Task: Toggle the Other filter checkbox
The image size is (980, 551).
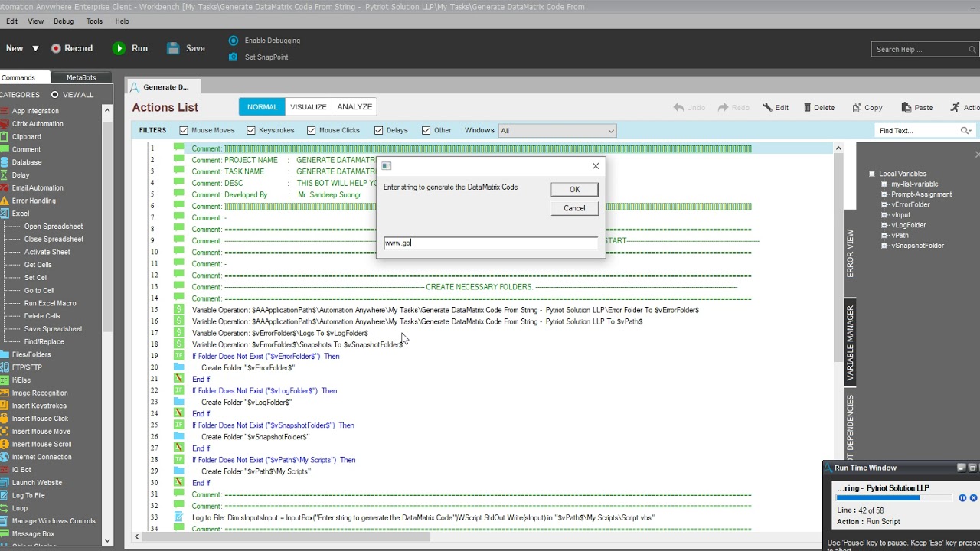Action: [426, 130]
